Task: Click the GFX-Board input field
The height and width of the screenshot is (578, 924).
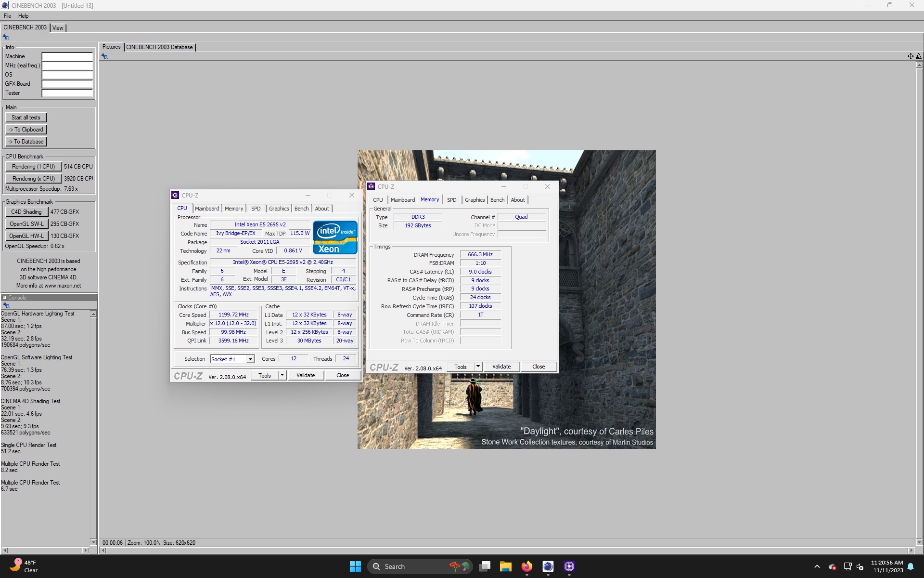Action: [67, 84]
